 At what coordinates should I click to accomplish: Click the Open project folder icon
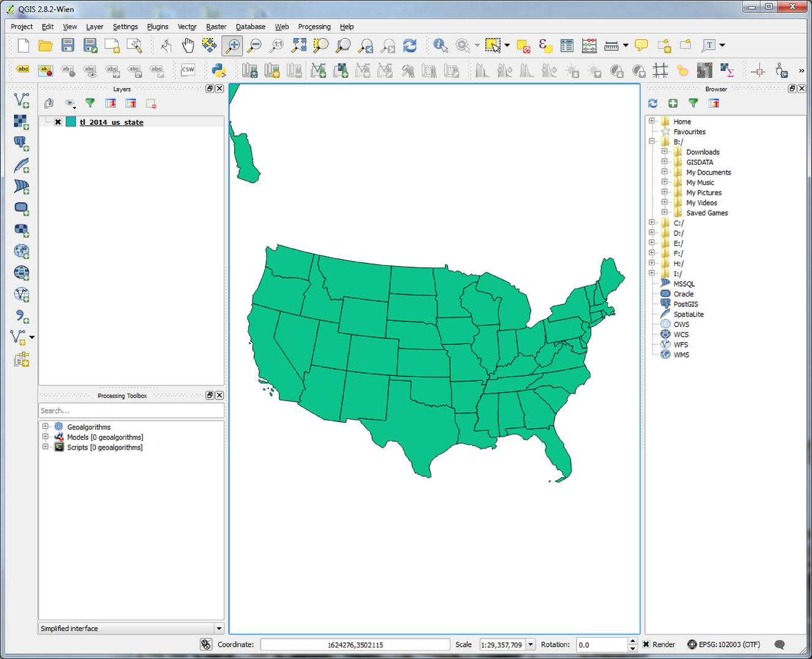pos(45,45)
